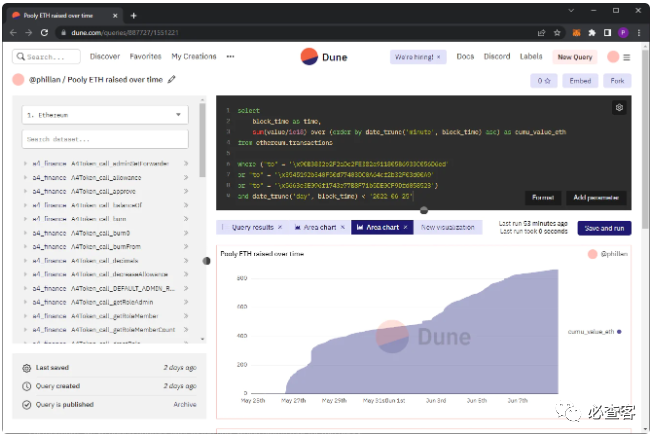Open New visualization tab
The width and height of the screenshot is (656, 440).
click(448, 227)
